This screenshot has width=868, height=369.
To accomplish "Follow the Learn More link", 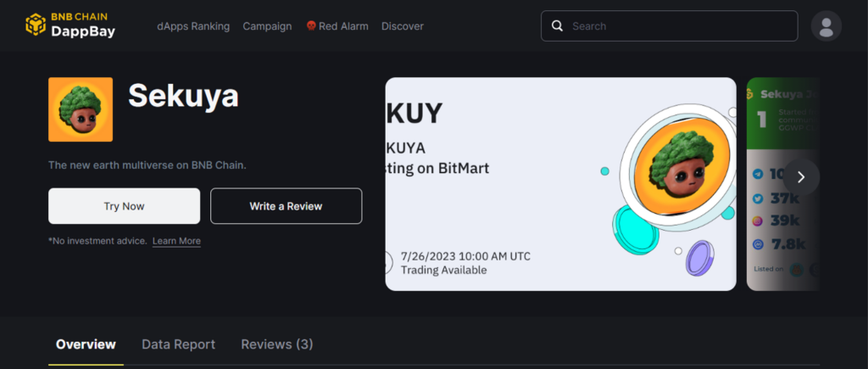I will 176,241.
